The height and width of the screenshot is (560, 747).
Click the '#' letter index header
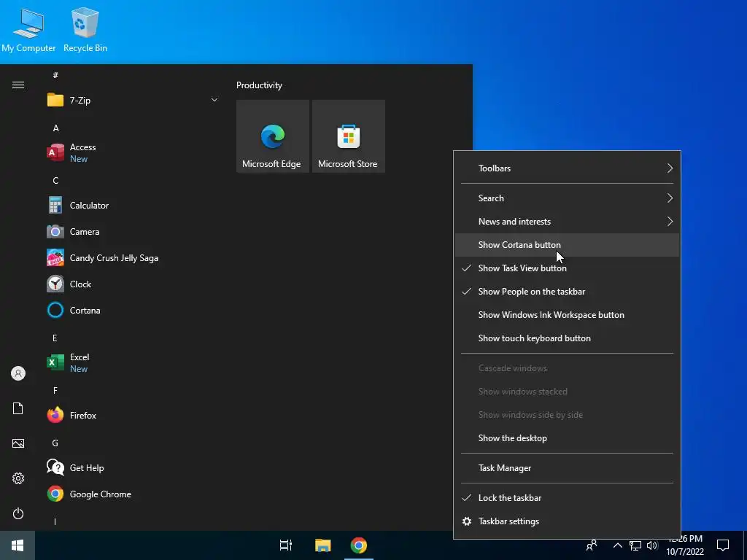[x=55, y=75]
